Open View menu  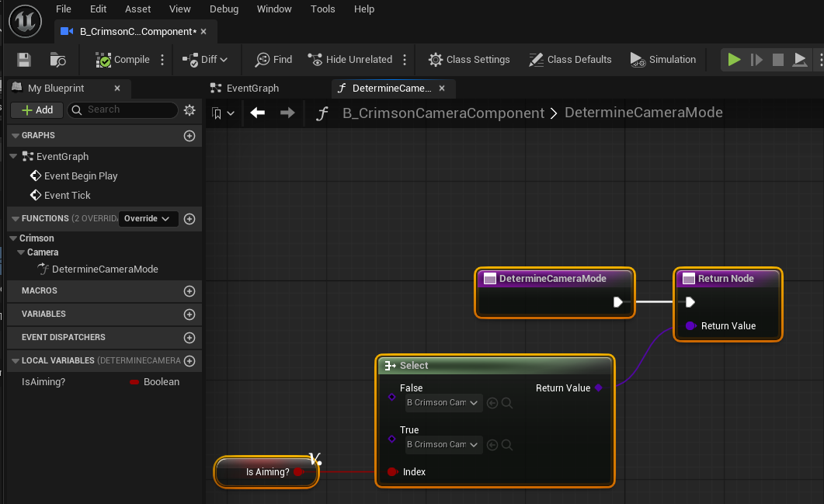[x=179, y=9]
